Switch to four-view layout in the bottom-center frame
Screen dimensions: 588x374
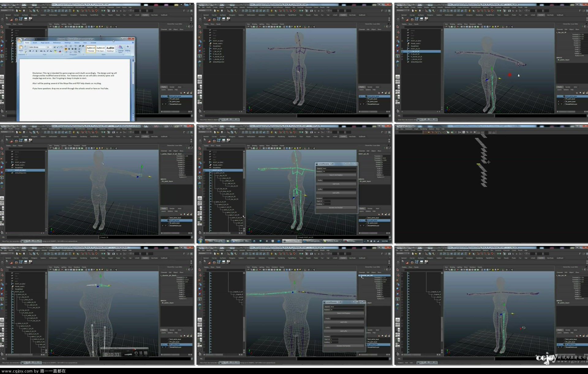click(x=200, y=325)
